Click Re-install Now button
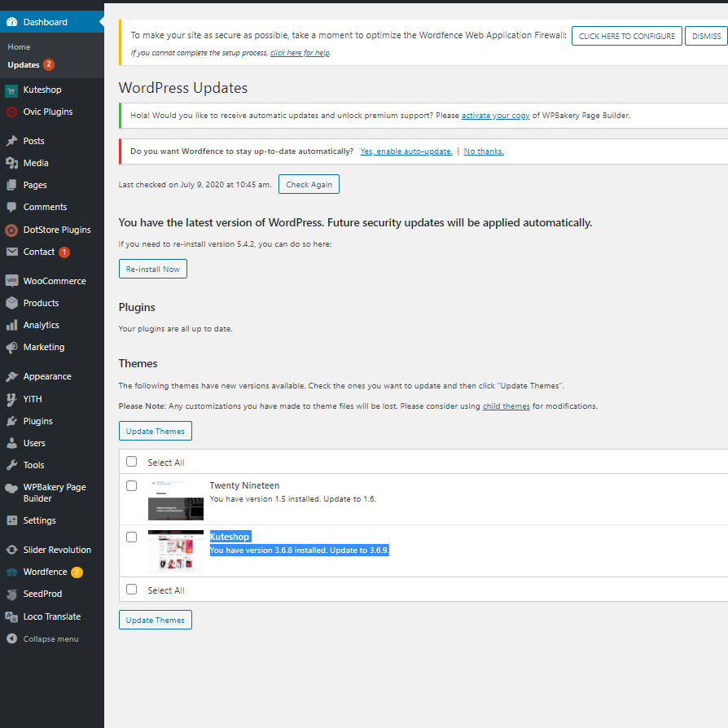 (153, 269)
